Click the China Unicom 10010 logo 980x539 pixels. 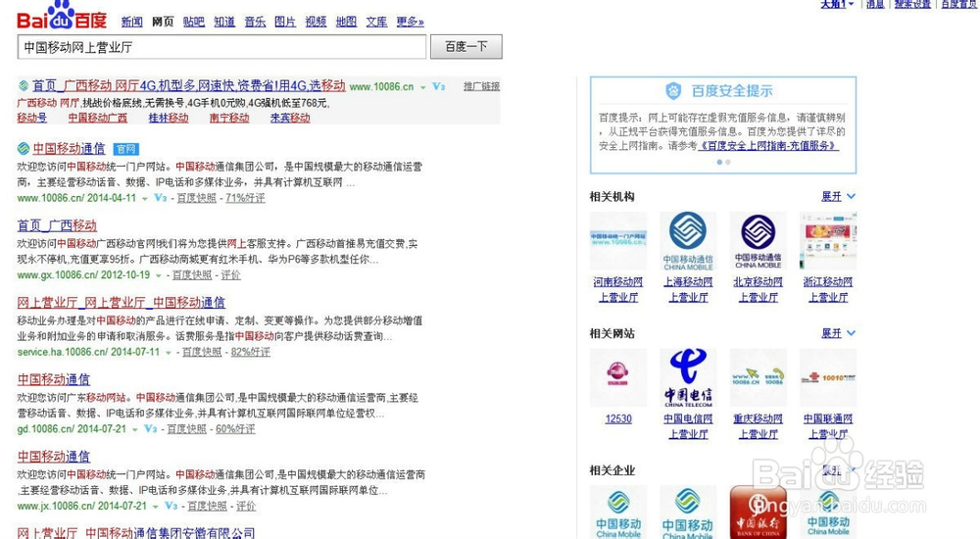tap(828, 377)
